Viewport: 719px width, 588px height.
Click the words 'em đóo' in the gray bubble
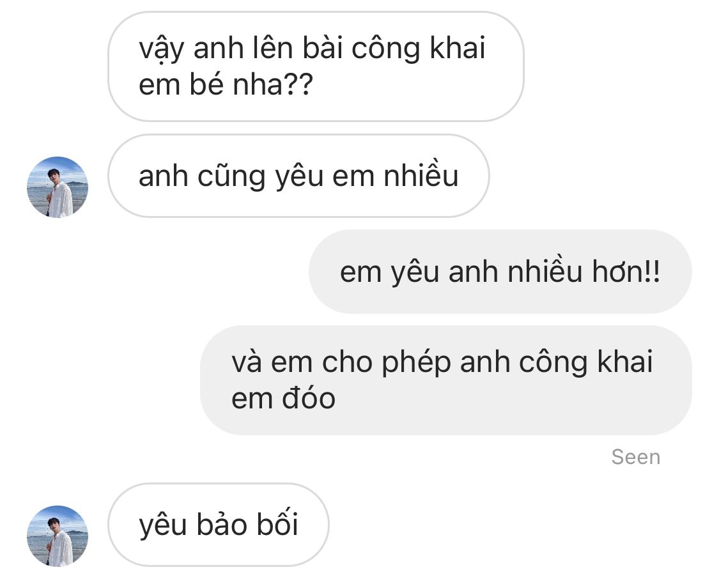pos(283,398)
